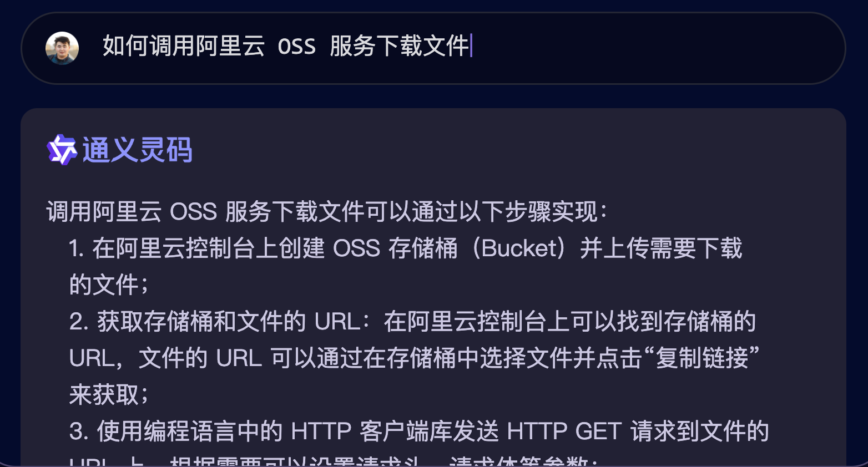Image resolution: width=868 pixels, height=467 pixels.
Task: Click the line 的文件；
Action: pos(109,285)
